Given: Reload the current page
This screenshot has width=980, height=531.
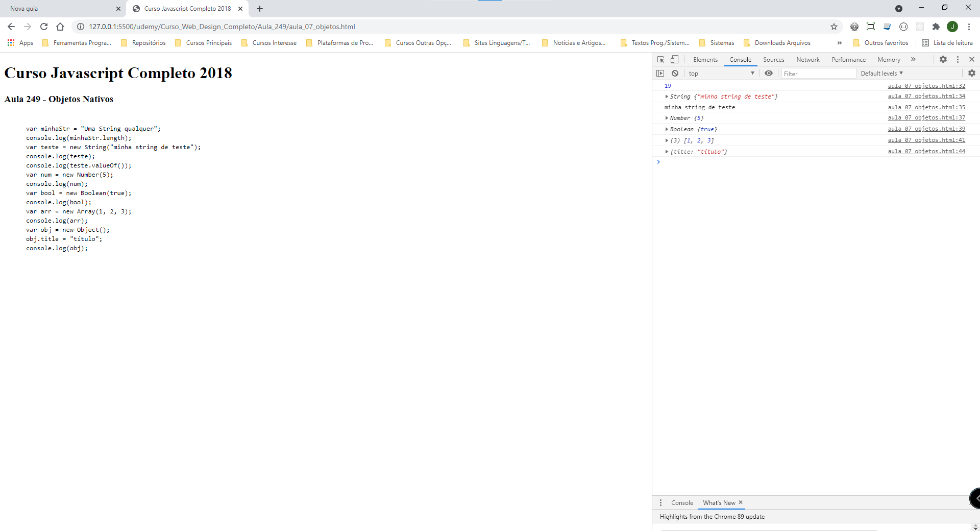Looking at the screenshot, I should tap(44, 27).
